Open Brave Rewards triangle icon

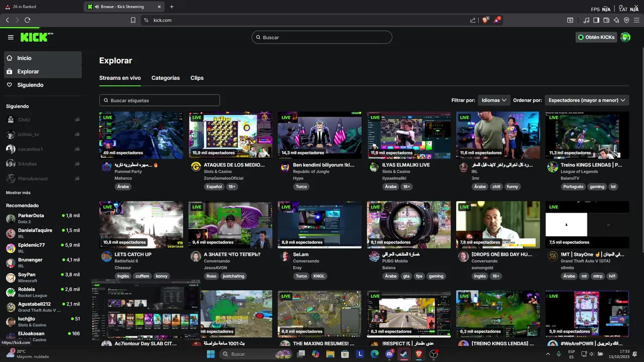click(497, 20)
